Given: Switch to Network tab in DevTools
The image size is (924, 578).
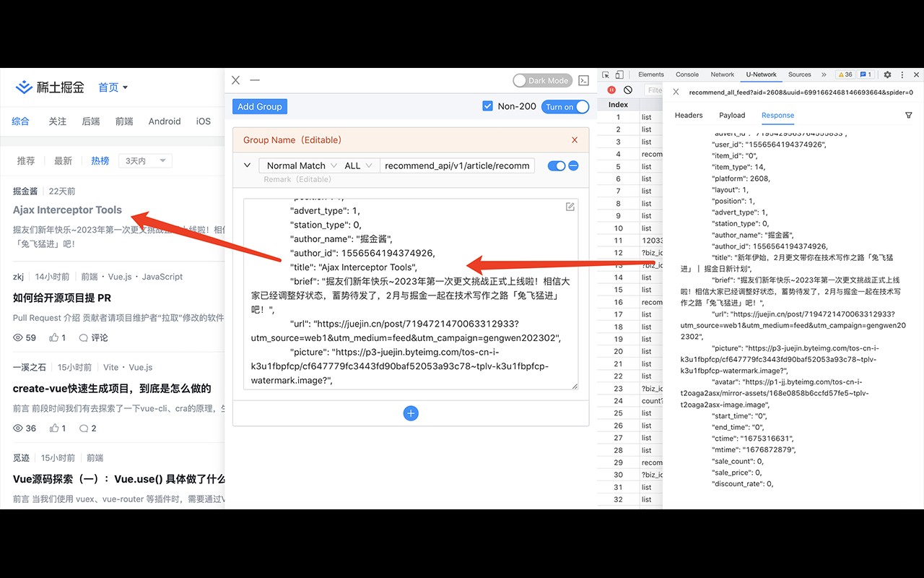Looking at the screenshot, I should click(722, 74).
